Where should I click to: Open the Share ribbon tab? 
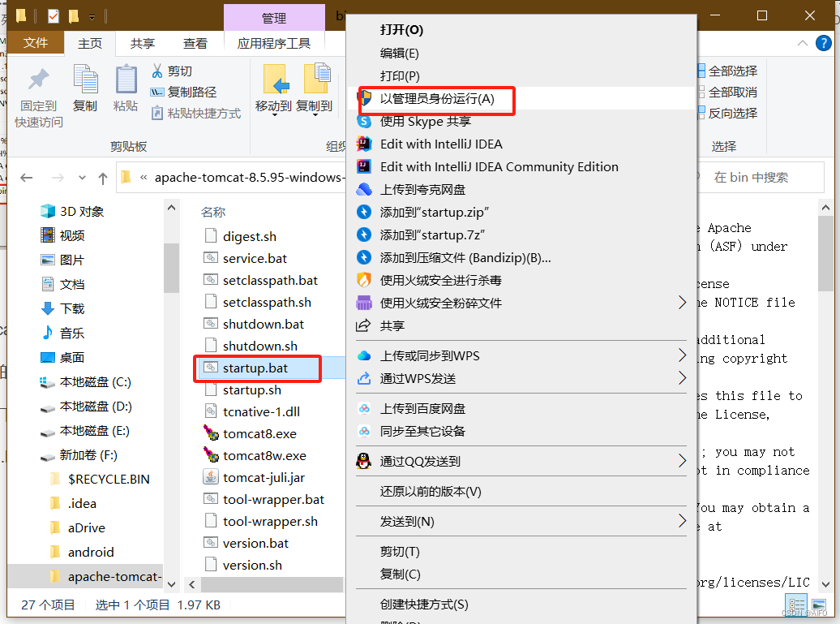coord(143,44)
